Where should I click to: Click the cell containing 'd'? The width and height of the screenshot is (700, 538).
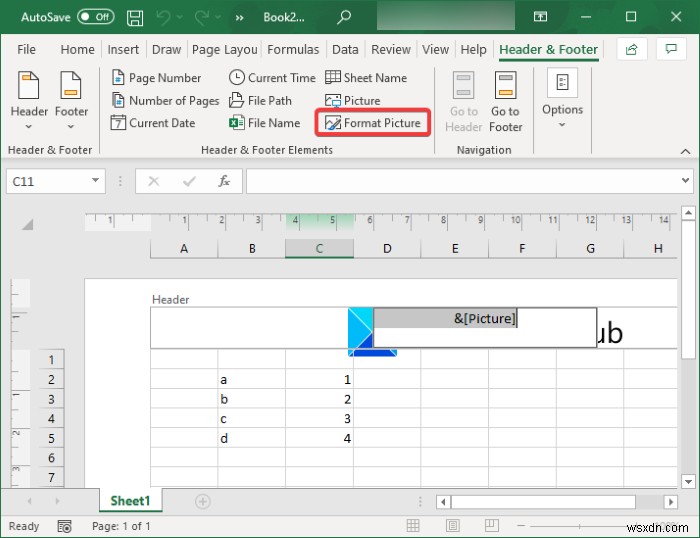[252, 438]
